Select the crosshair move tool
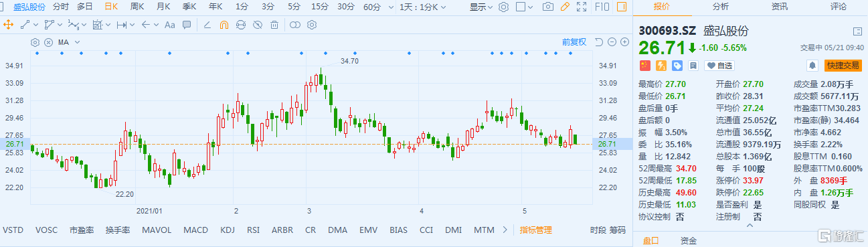The image size is (868, 247). (x=8, y=25)
